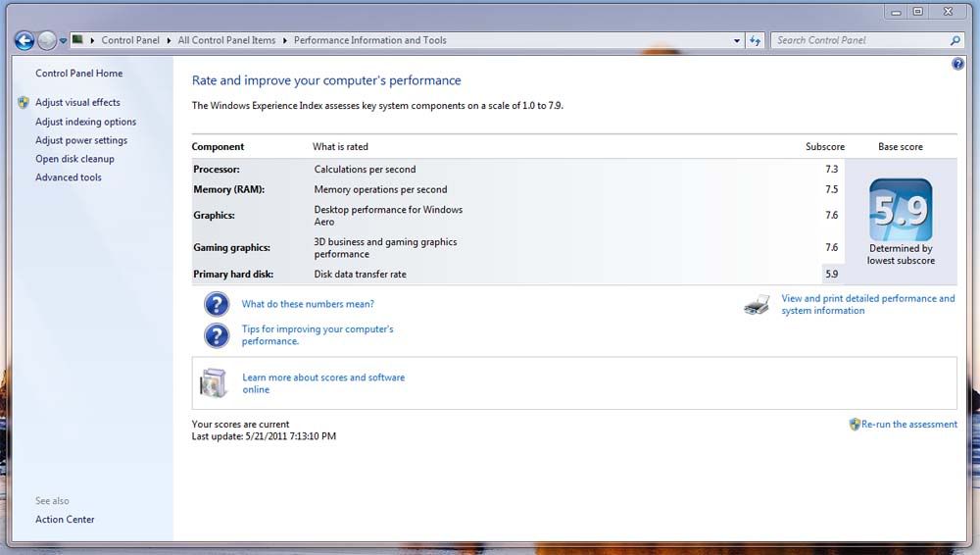Click the shield icon beside Re-run the assessment
Image resolution: width=980 pixels, height=555 pixels.
pos(855,425)
